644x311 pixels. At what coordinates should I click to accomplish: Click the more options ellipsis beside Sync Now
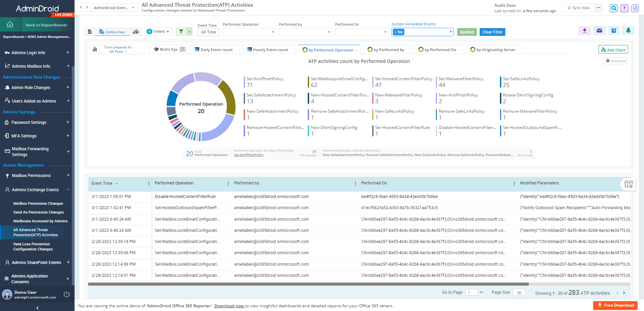click(x=598, y=8)
